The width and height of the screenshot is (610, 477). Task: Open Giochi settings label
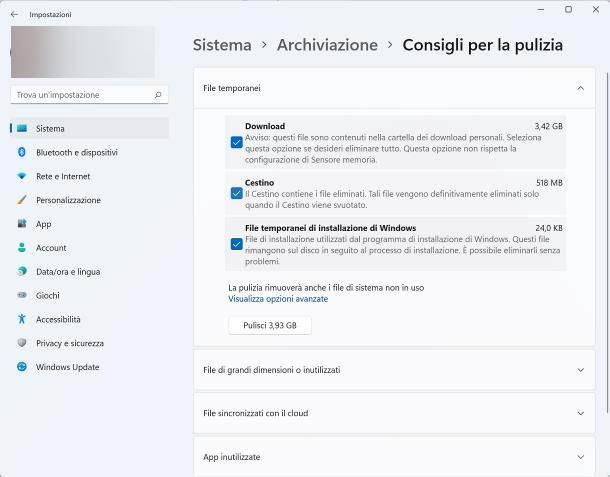click(x=47, y=295)
